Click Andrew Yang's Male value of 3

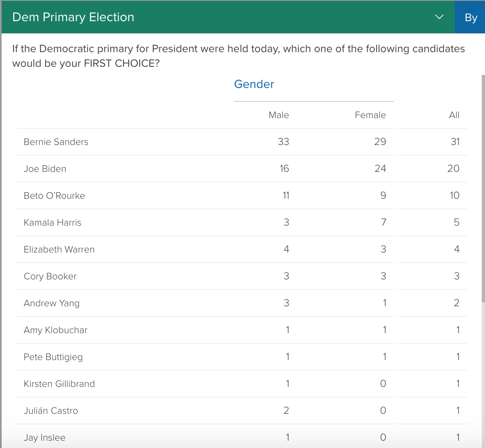click(x=287, y=303)
